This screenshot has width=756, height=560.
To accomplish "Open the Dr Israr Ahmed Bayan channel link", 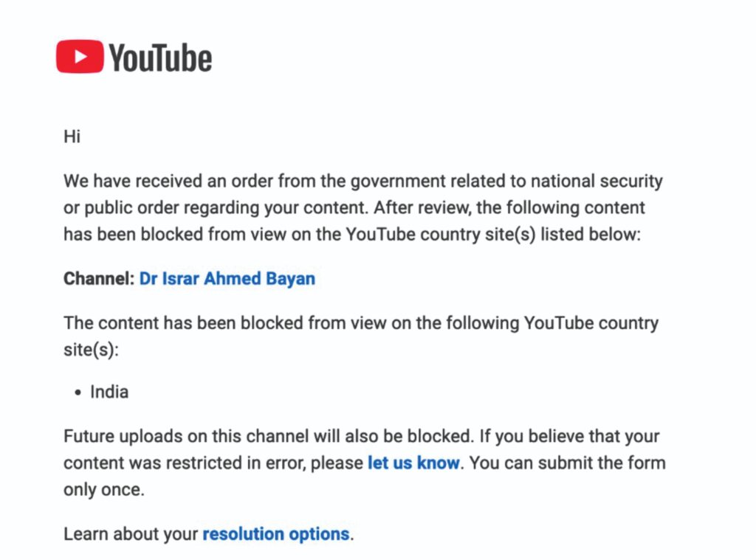I will 227,279.
